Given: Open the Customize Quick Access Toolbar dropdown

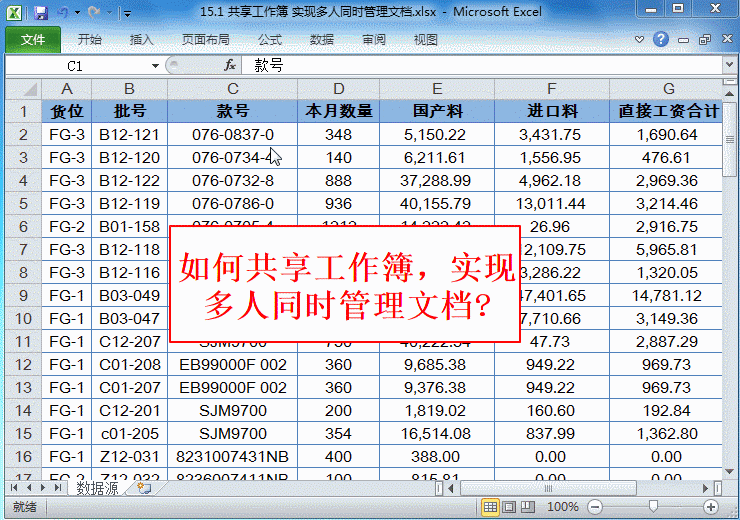Looking at the screenshot, I should coord(127,14).
